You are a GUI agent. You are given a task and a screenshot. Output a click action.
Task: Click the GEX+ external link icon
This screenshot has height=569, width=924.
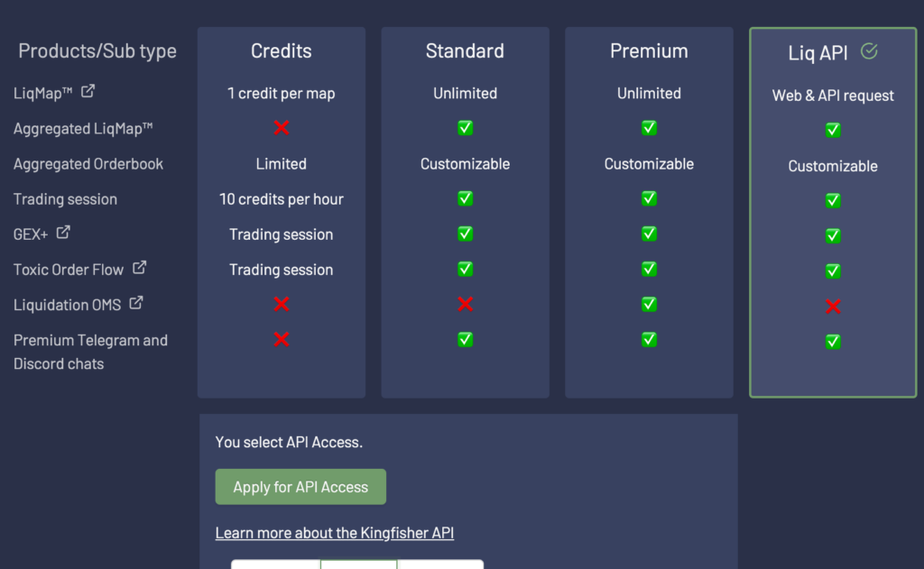(60, 233)
